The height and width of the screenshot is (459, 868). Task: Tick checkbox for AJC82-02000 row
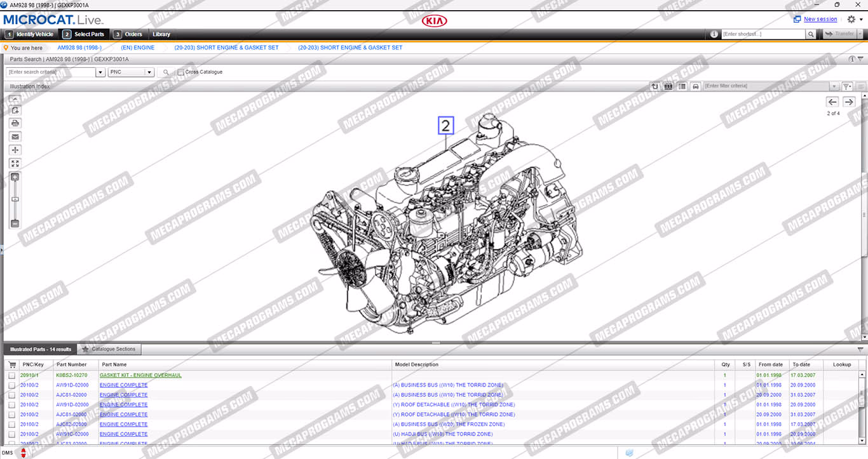[12, 425]
